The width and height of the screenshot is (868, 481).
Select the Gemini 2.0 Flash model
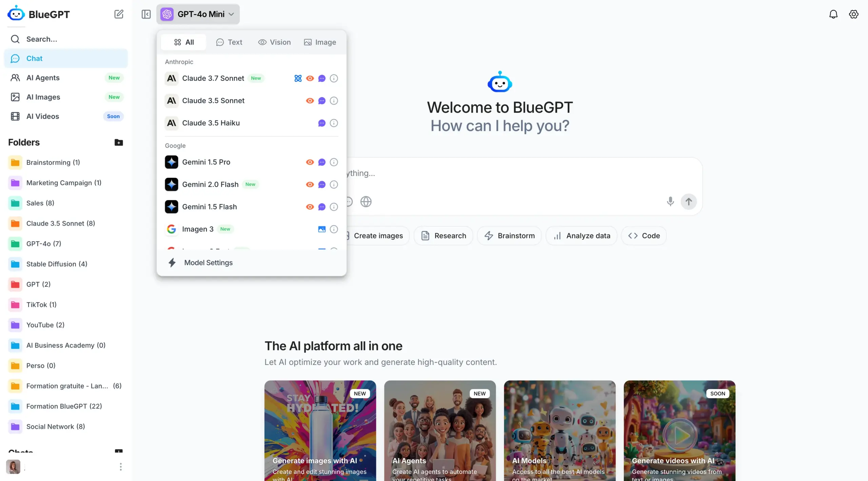(252, 185)
